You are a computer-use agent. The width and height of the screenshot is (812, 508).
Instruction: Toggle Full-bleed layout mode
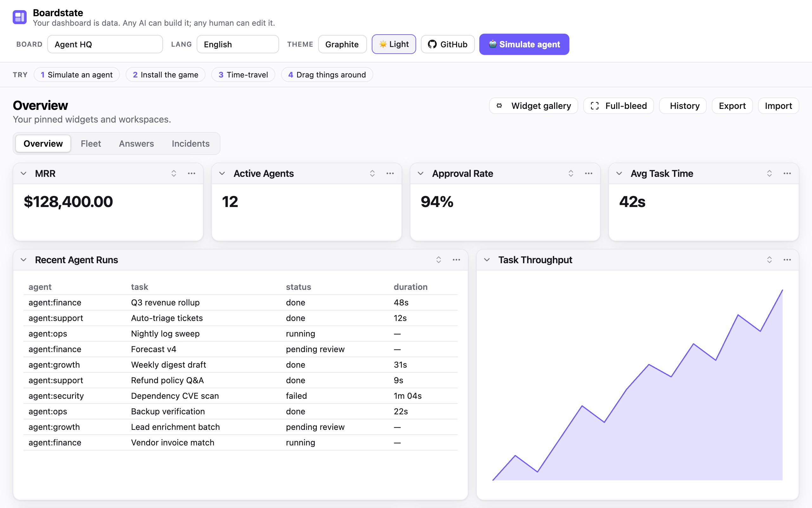[x=619, y=106]
